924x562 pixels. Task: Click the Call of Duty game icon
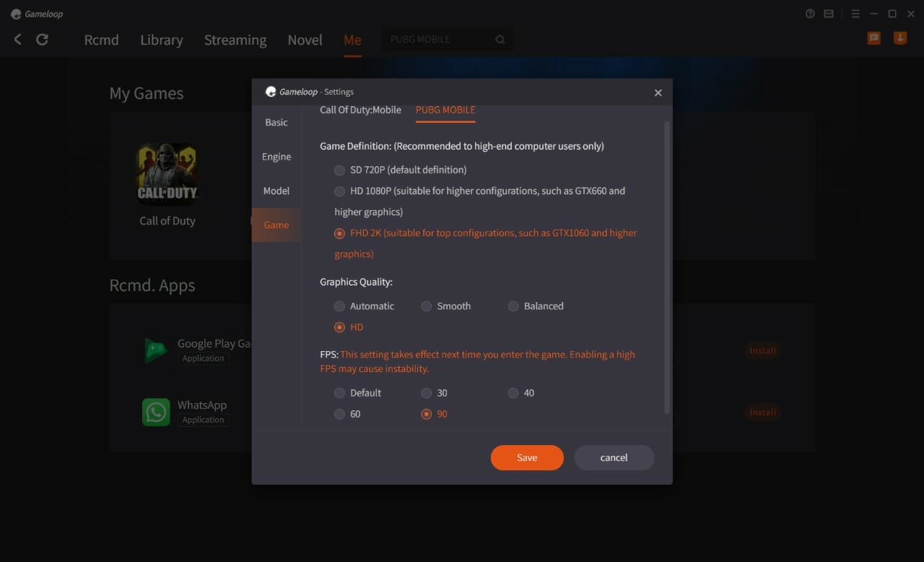167,174
